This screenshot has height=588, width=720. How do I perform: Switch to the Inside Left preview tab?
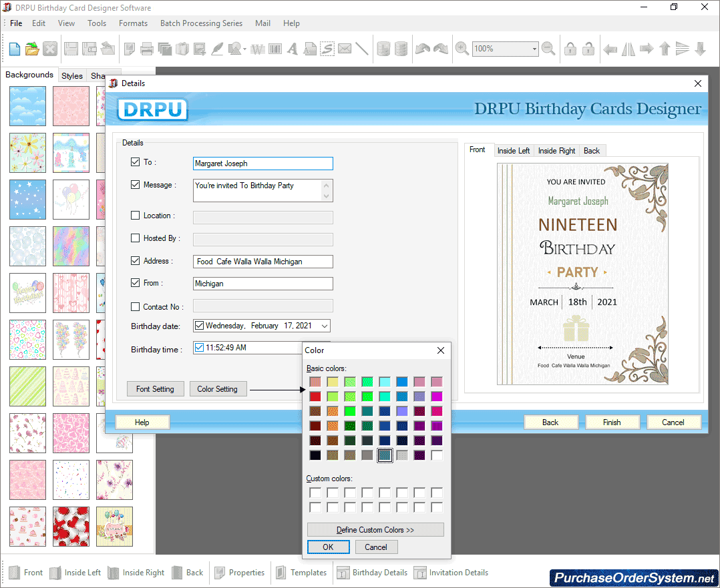point(514,151)
